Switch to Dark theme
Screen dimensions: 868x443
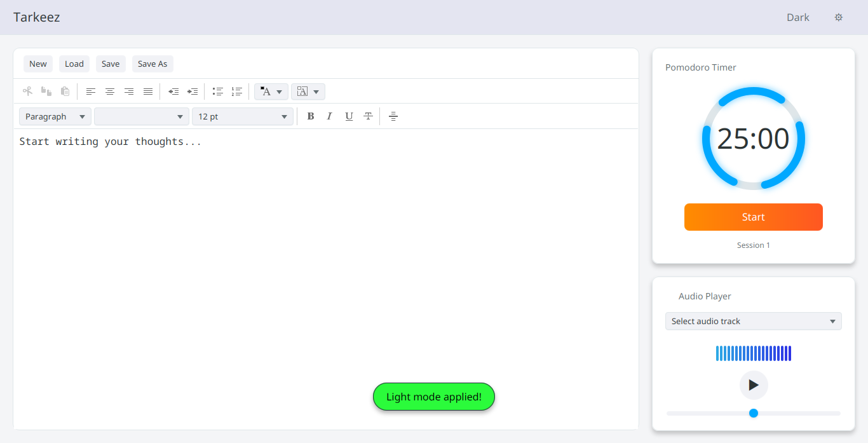[x=798, y=17]
